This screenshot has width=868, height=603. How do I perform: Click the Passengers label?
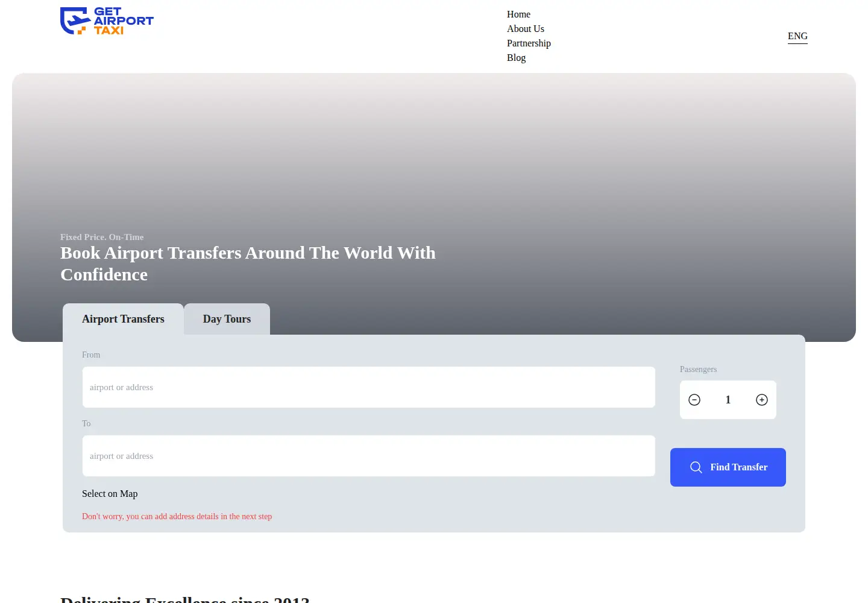click(698, 370)
